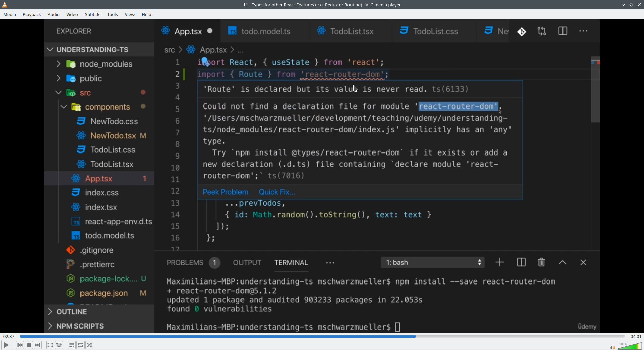Screen dimensions: 644x350
Task: Collapse the UNDERSTANDING-TS root folder
Action: coord(50,50)
